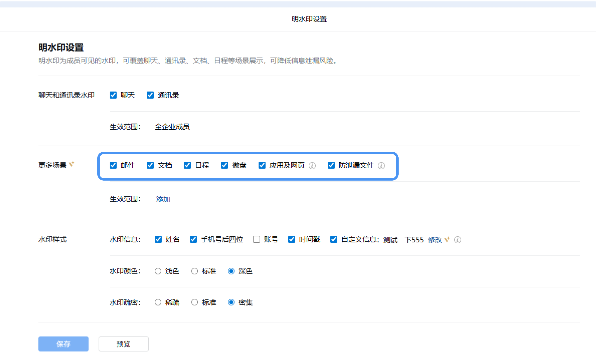Click the 水印样式 label

(x=52, y=240)
